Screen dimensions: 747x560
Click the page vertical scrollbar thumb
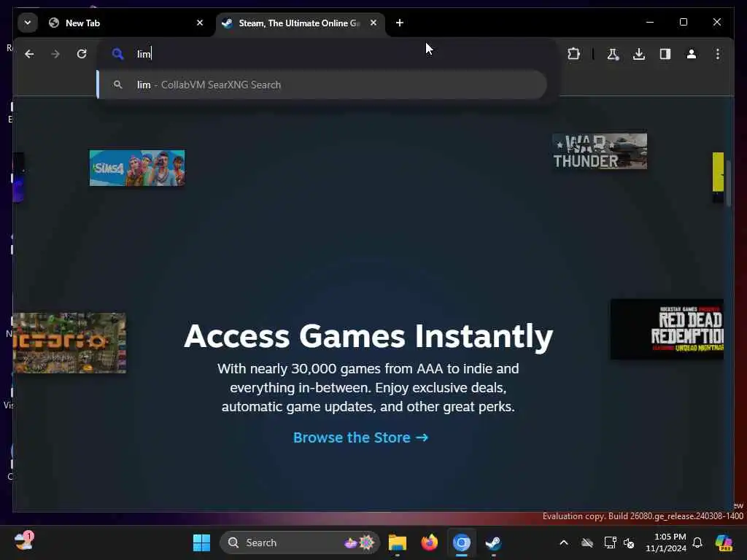pos(729,183)
